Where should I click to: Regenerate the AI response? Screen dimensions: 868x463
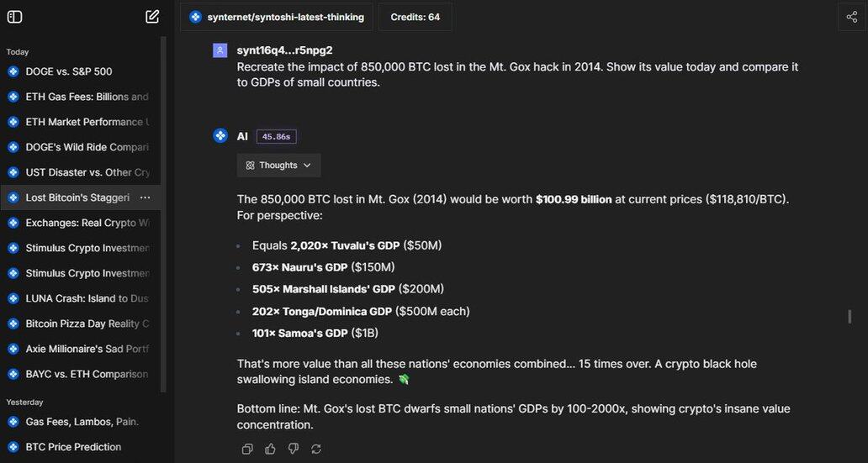[316, 449]
